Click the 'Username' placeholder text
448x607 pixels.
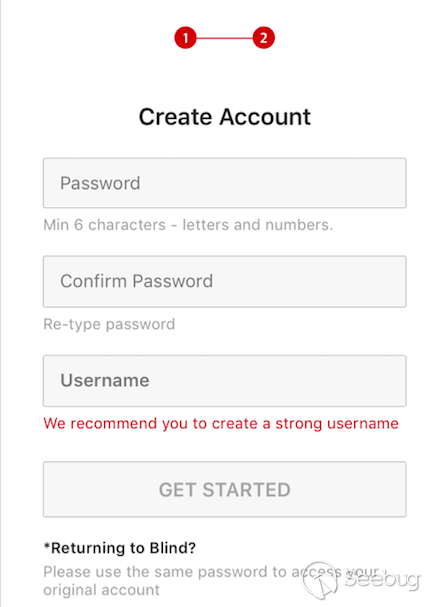105,380
